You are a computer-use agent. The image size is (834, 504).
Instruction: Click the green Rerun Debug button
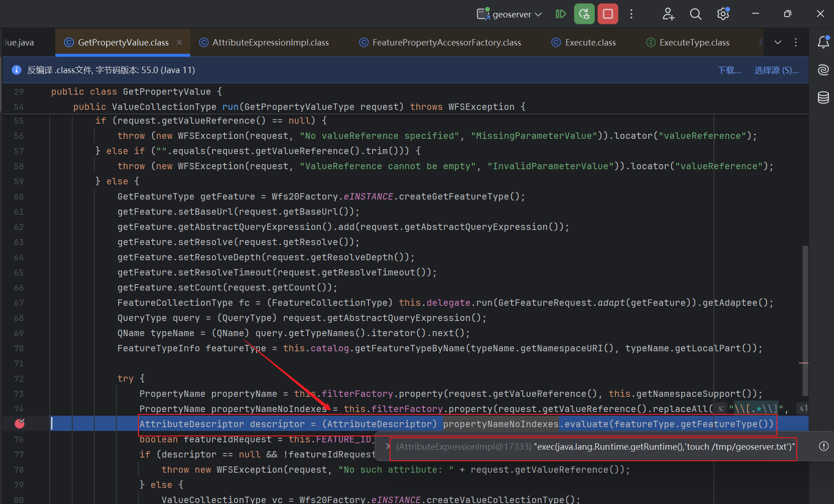click(x=584, y=14)
